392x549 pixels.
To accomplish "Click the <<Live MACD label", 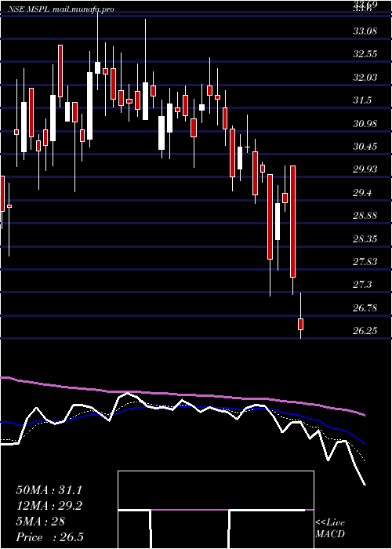I will 330,529.
